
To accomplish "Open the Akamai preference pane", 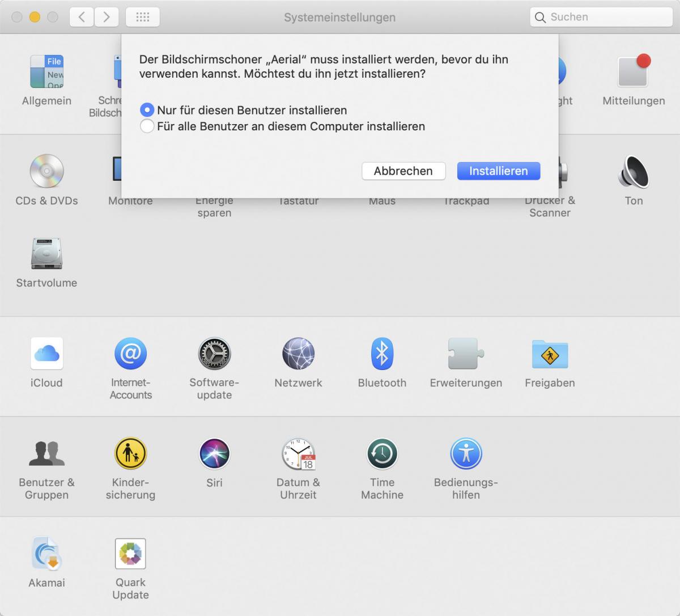I will [x=46, y=553].
